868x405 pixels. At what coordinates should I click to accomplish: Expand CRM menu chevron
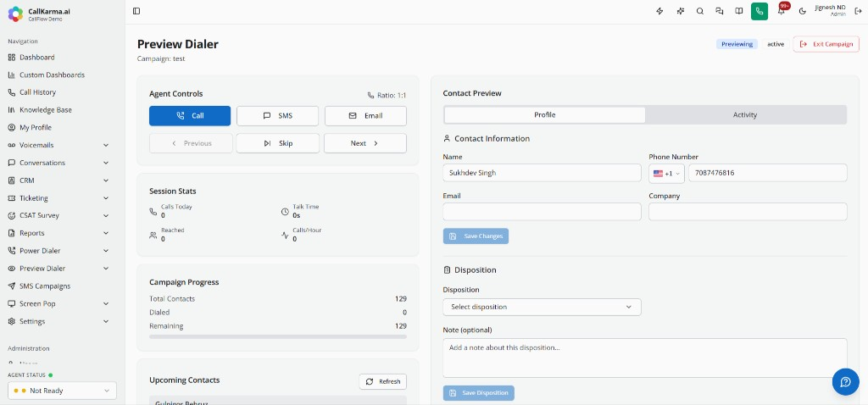106,180
